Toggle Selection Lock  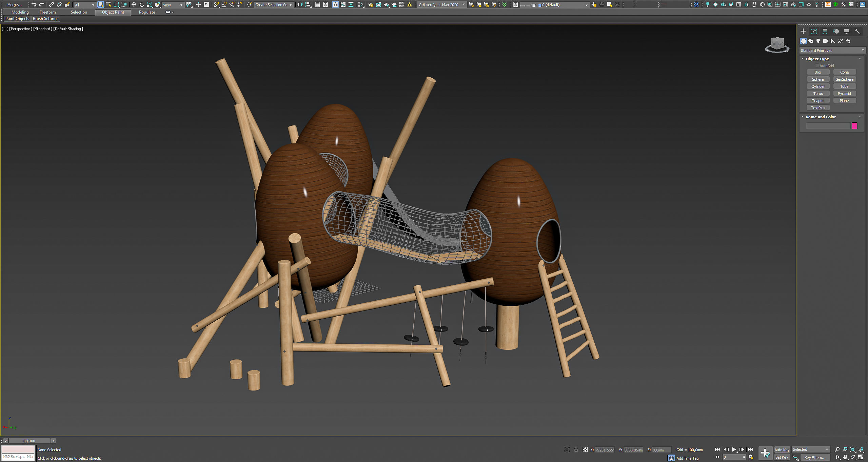coord(576,450)
